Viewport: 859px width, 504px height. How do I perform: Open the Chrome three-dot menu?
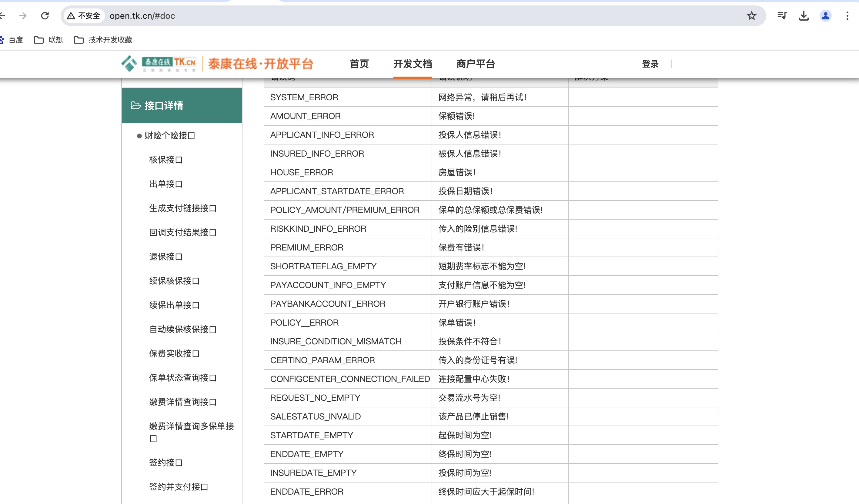[847, 16]
